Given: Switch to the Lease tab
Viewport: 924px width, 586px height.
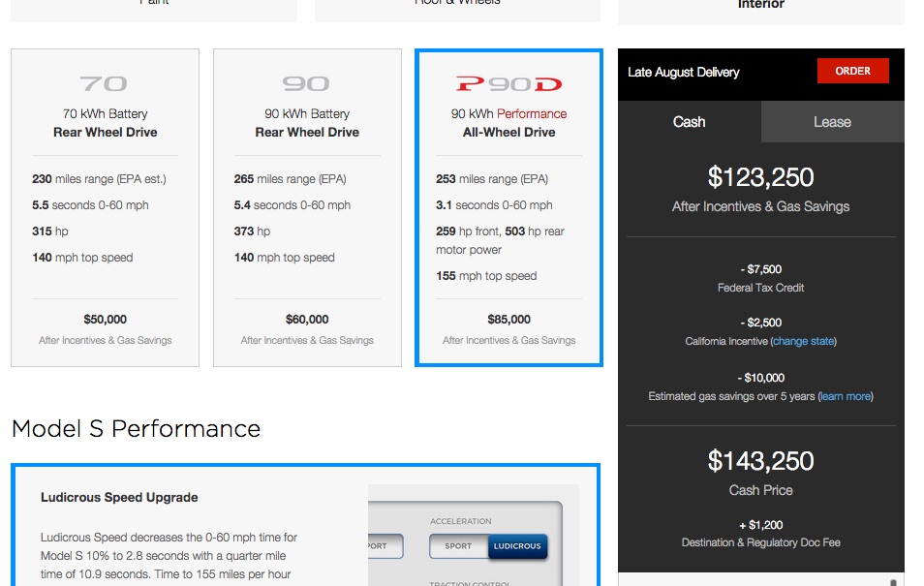Looking at the screenshot, I should (832, 121).
